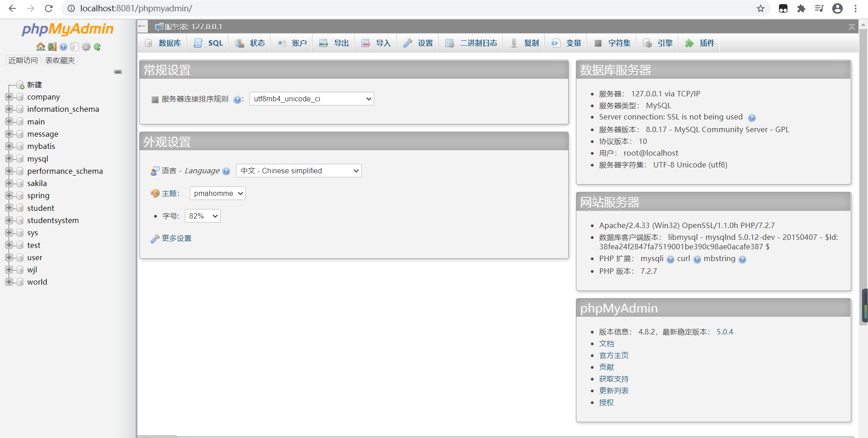Open the sidebar MySQL documentation pages icon

click(75, 47)
